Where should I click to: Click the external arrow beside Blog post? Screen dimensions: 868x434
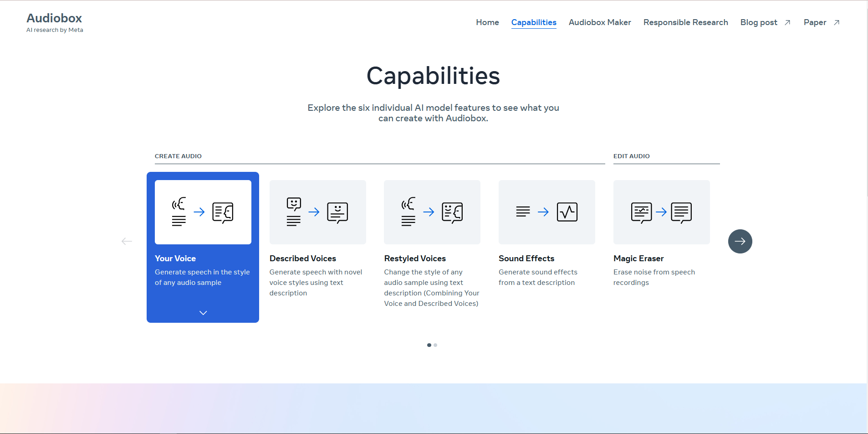(787, 22)
